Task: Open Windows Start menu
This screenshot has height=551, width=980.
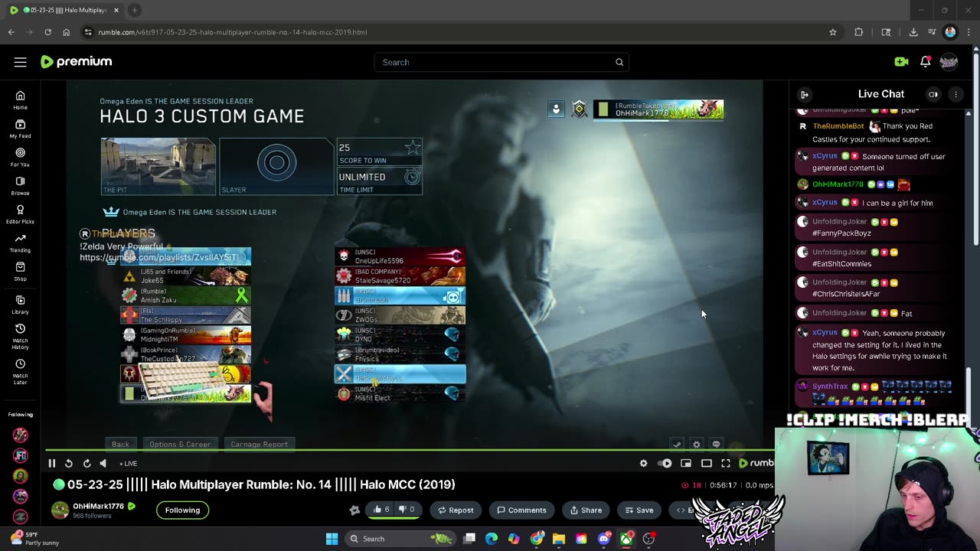Action: point(332,539)
